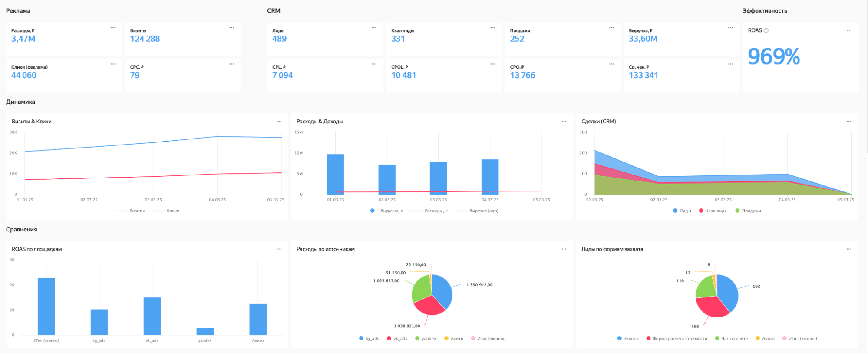Screen dimensions: 868x353
Task: Click the ROAS help question mark icon
Action: [x=766, y=30]
